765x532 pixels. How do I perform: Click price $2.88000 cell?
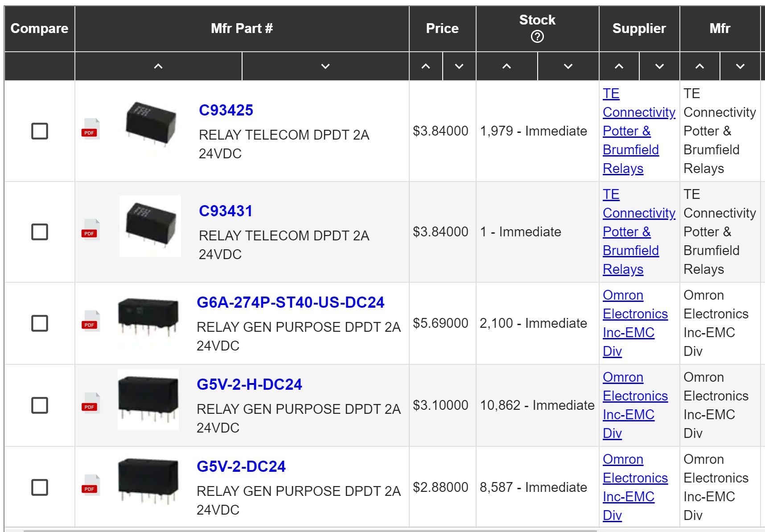pos(440,487)
